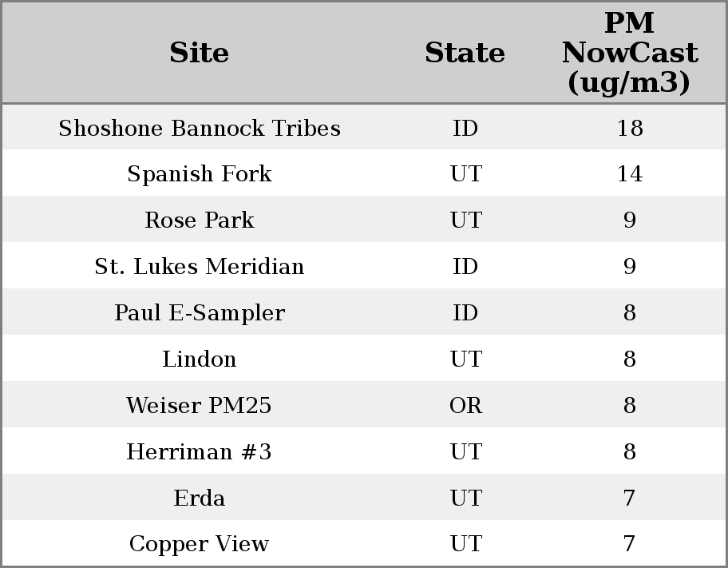Select the Lindon site cell
Screen dimensions: 728x568
(200, 359)
